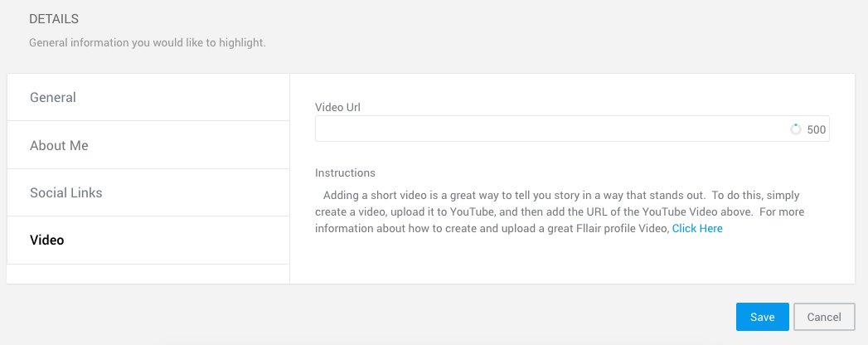Click the blank sidebar area below Video

(x=148, y=274)
